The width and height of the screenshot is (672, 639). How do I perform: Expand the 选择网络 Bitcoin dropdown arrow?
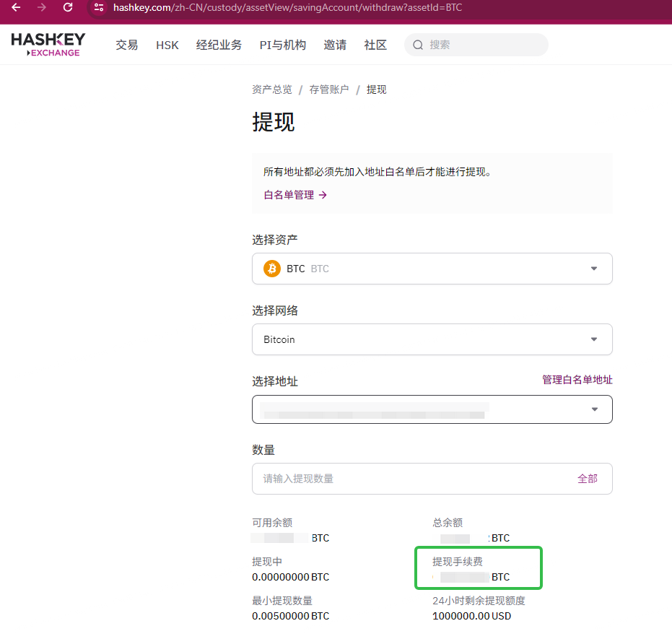coord(594,339)
